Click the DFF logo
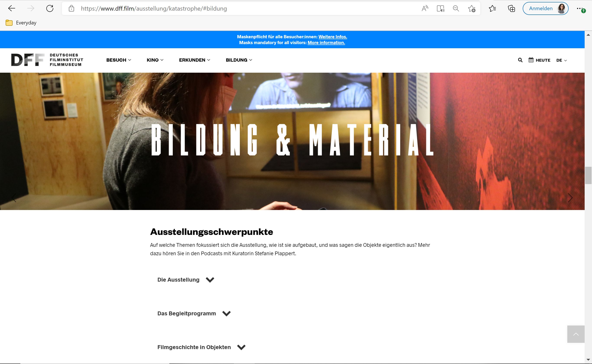The height and width of the screenshot is (364, 592). point(47,60)
